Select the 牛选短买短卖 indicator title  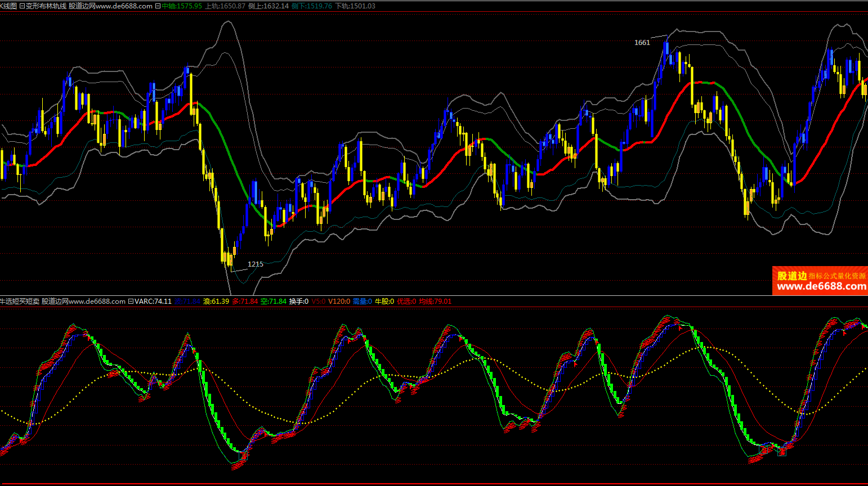coord(20,301)
